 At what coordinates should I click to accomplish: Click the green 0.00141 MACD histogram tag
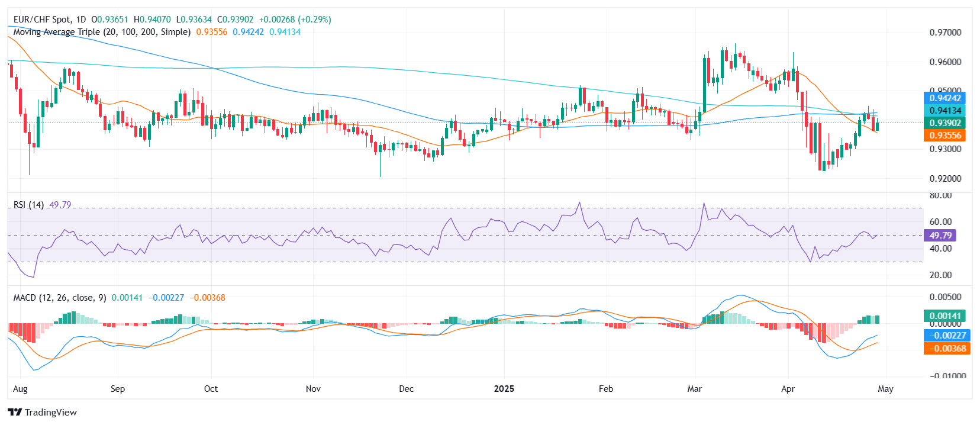pos(944,316)
